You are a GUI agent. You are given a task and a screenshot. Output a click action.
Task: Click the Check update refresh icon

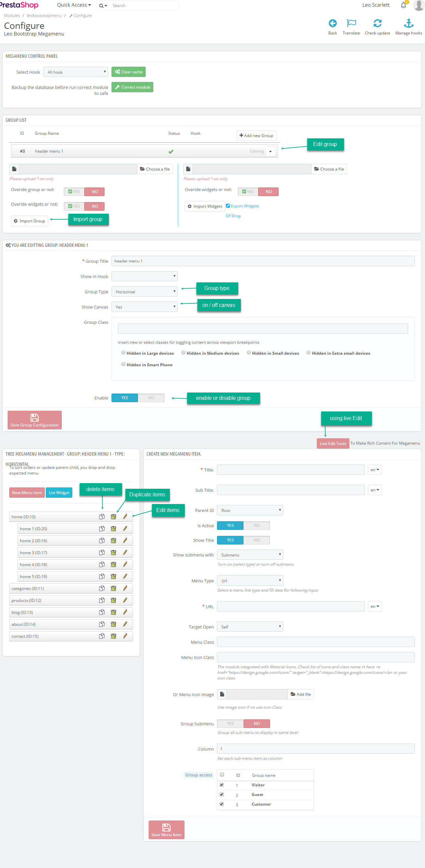(377, 23)
